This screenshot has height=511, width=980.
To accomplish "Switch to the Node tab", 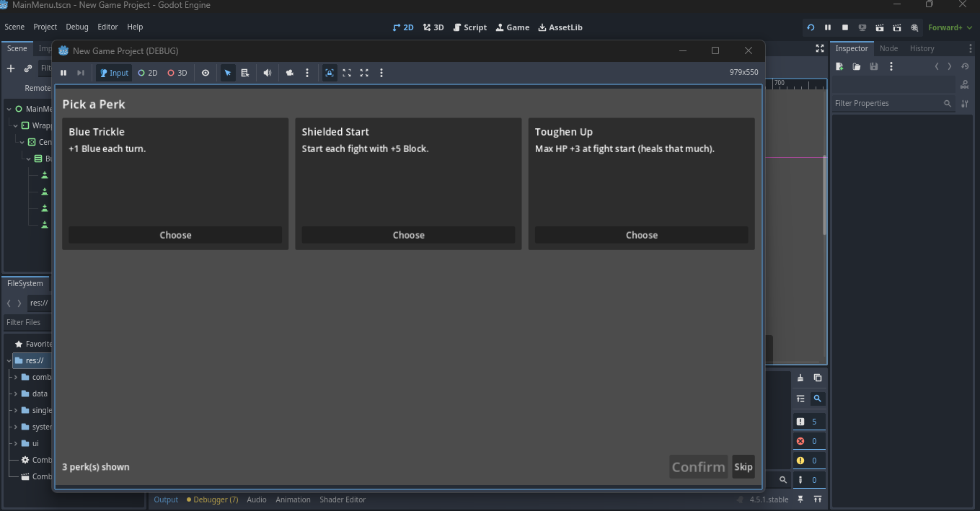I will pyautogui.click(x=888, y=48).
